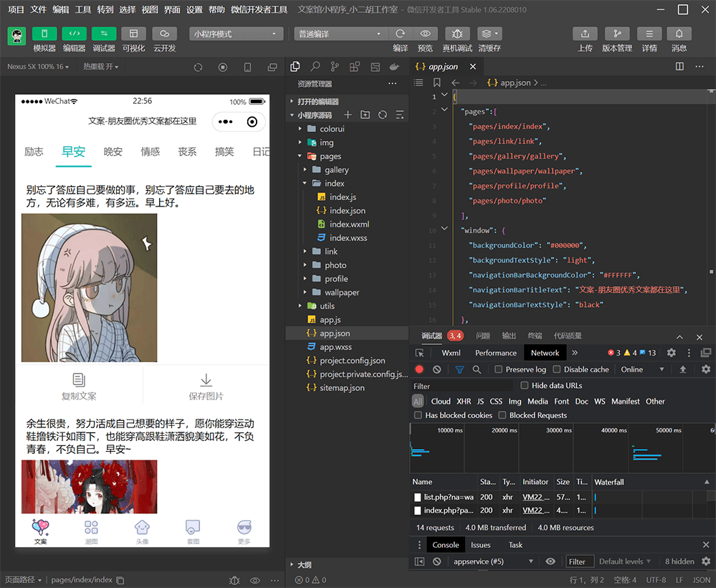Open the Settings menu
Image resolution: width=716 pixels, height=588 pixels.
pos(194,9)
